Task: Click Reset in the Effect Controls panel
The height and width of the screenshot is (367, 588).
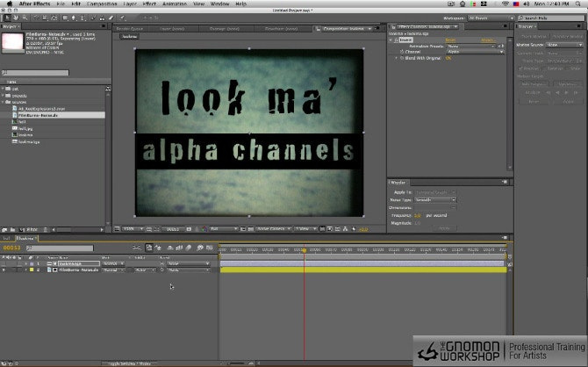Action: pyautogui.click(x=451, y=40)
